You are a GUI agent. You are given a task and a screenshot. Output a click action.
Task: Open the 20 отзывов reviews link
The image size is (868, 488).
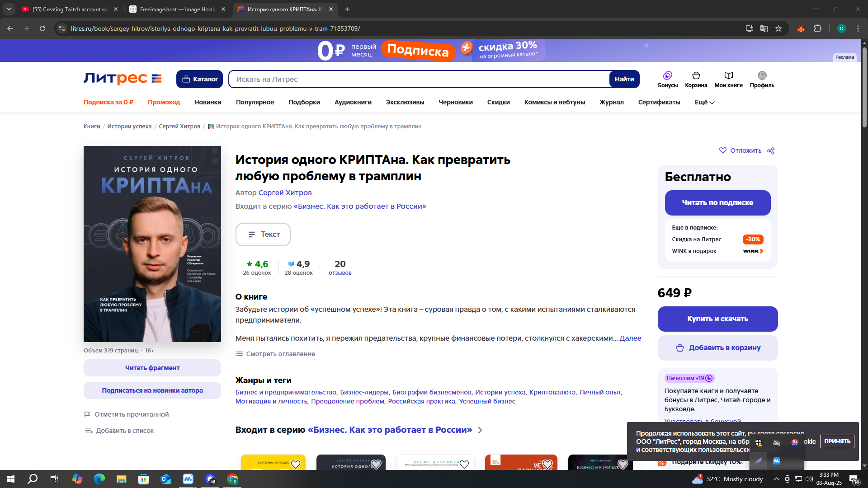pyautogui.click(x=340, y=267)
